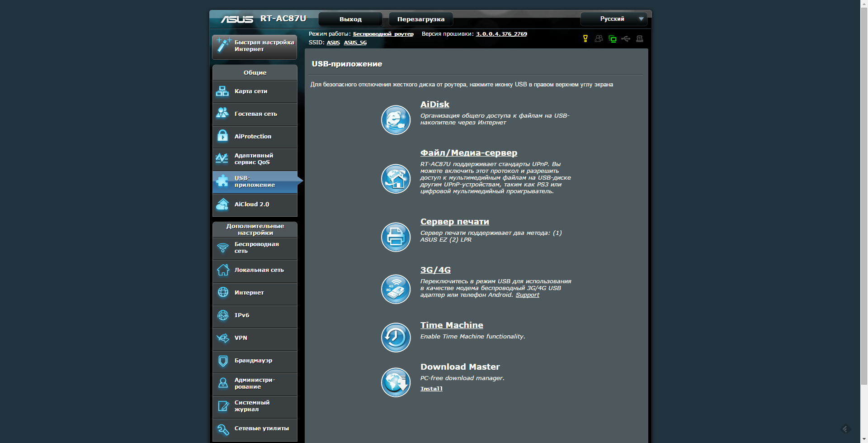
Task: Click the LAN house icon
Action: 223,270
